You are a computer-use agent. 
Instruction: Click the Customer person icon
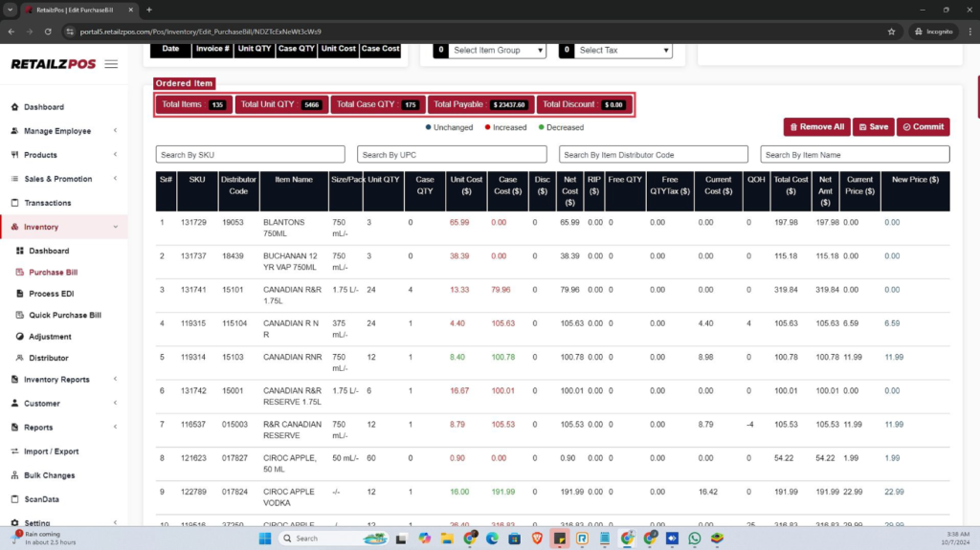[x=15, y=403]
